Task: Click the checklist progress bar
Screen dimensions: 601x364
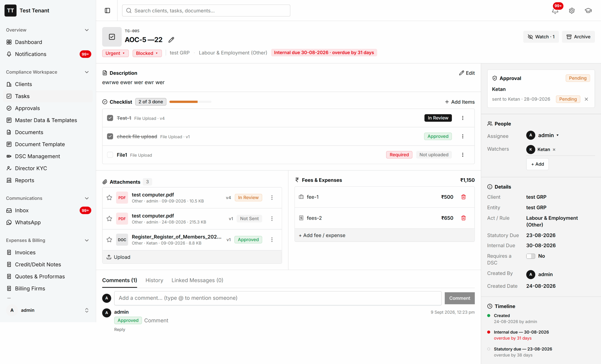Action: click(190, 102)
